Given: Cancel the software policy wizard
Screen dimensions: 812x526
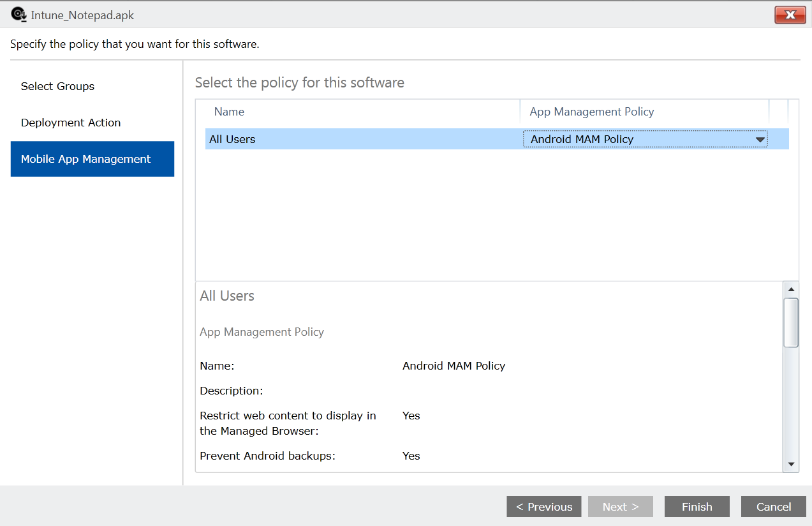Looking at the screenshot, I should click(x=774, y=507).
